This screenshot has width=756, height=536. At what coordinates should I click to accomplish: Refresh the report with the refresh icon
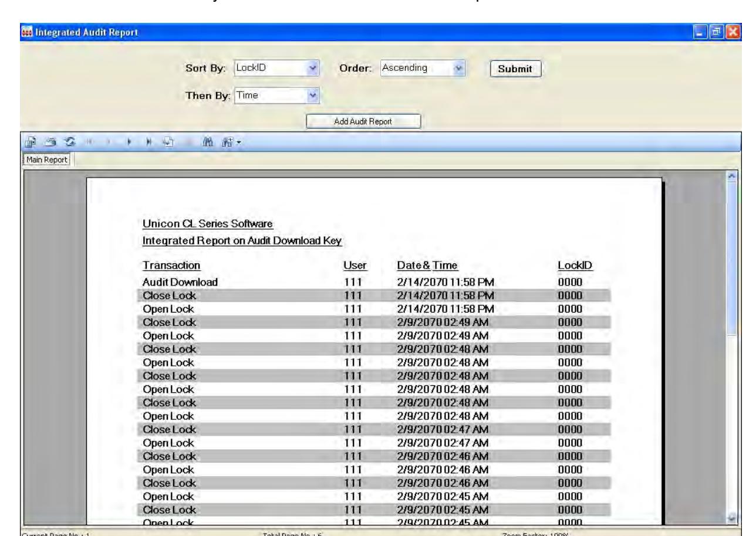click(x=70, y=141)
